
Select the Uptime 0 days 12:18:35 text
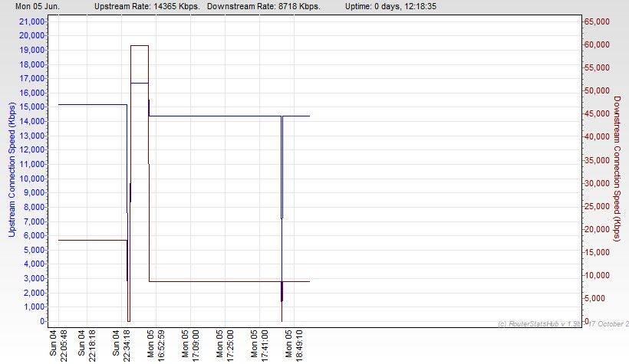tap(393, 6)
